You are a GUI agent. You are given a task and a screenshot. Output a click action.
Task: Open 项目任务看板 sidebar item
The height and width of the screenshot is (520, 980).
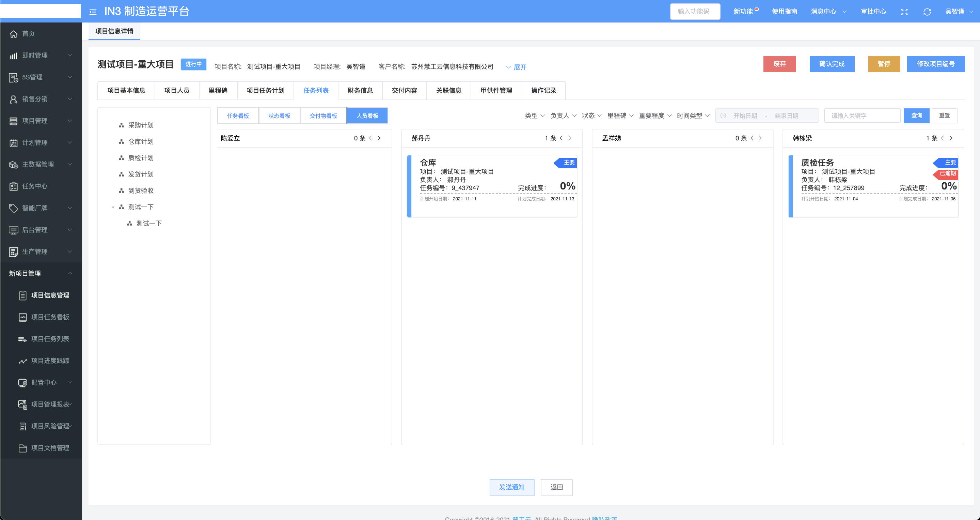pyautogui.click(x=50, y=317)
